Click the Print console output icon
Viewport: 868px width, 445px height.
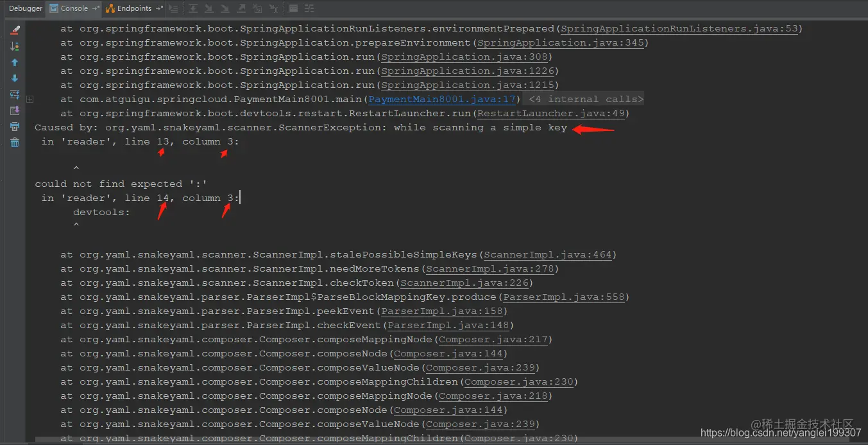pyautogui.click(x=15, y=127)
